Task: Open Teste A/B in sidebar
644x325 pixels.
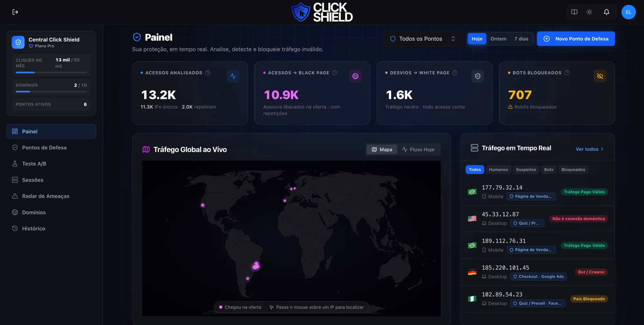Action: pyautogui.click(x=51, y=164)
